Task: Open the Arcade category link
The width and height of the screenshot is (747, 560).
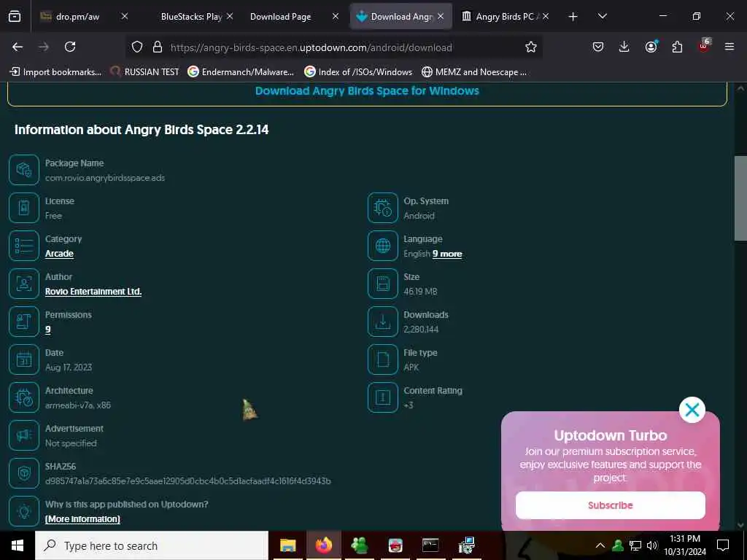Action: coord(59,253)
